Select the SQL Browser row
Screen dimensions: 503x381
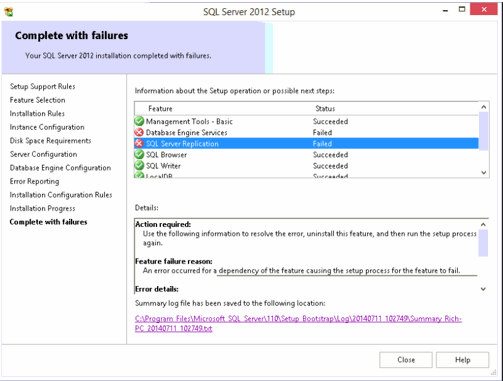pyautogui.click(x=306, y=155)
